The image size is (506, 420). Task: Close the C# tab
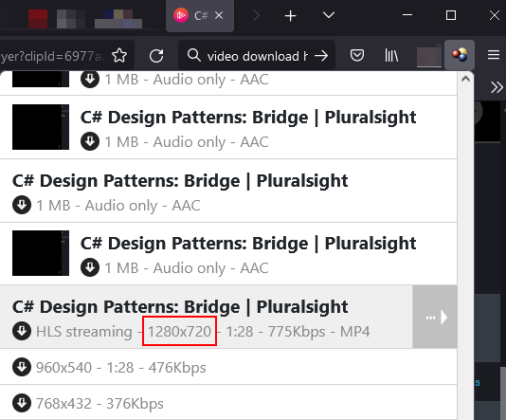point(219,15)
